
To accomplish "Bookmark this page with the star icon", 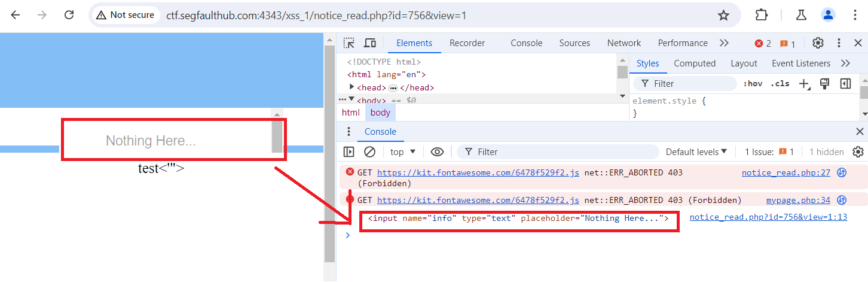I will (723, 15).
